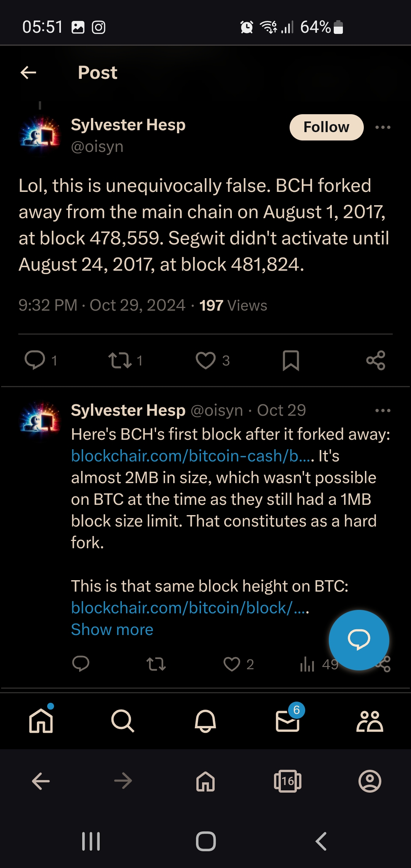Go back using the Post header arrow
Screen dimensions: 411x868
tap(28, 72)
